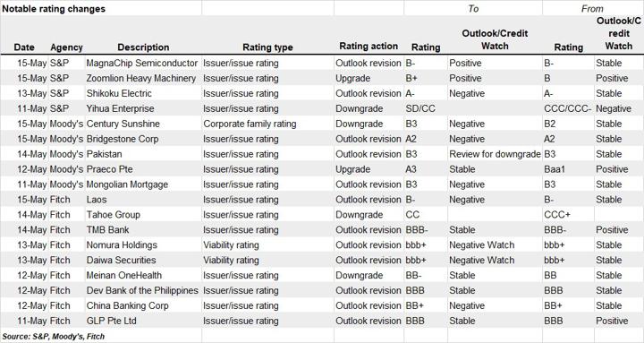644x343 pixels.
Task: Click the 'Corporate family rating' cell
Action: click(x=267, y=124)
